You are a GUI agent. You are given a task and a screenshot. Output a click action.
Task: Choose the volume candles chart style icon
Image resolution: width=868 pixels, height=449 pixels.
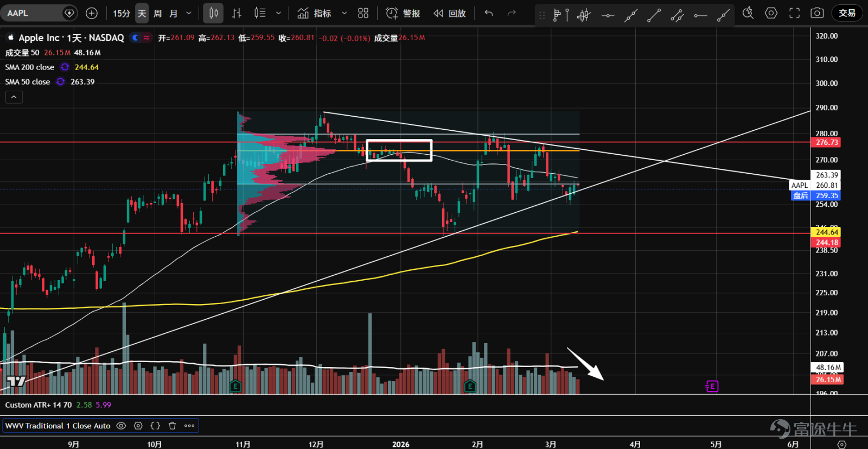pos(260,13)
